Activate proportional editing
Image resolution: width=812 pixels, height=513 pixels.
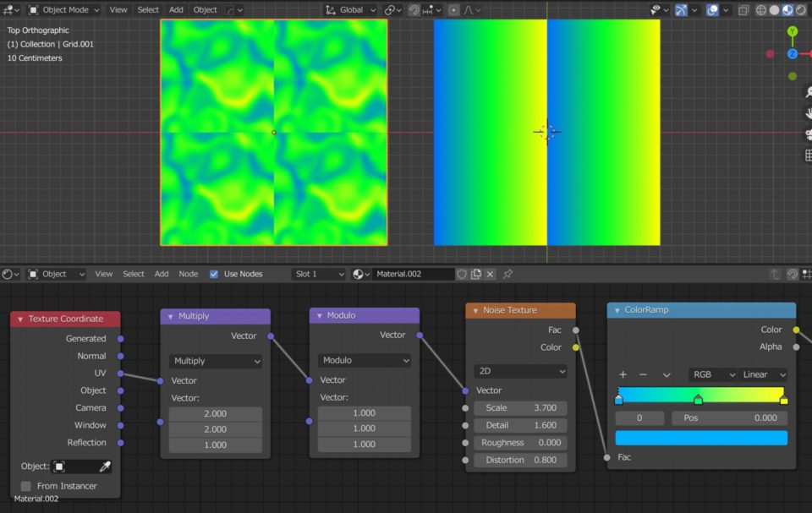pos(453,9)
